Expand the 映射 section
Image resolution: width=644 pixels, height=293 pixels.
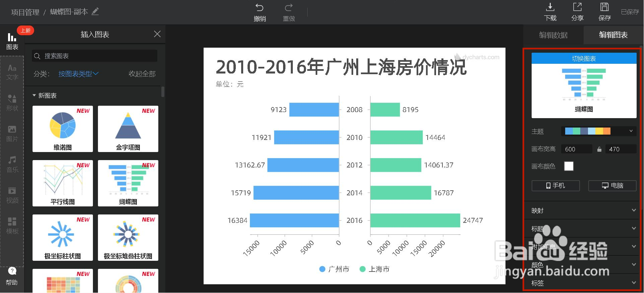pyautogui.click(x=584, y=210)
